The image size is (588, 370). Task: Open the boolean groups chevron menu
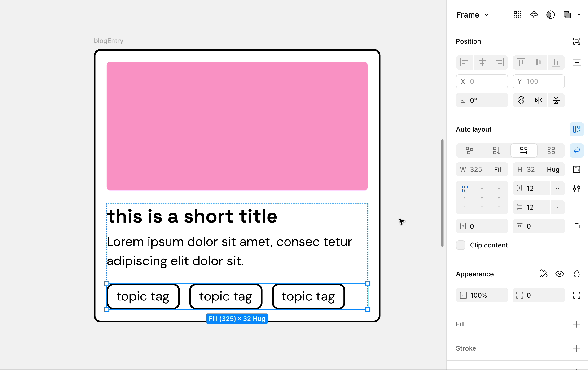point(579,15)
